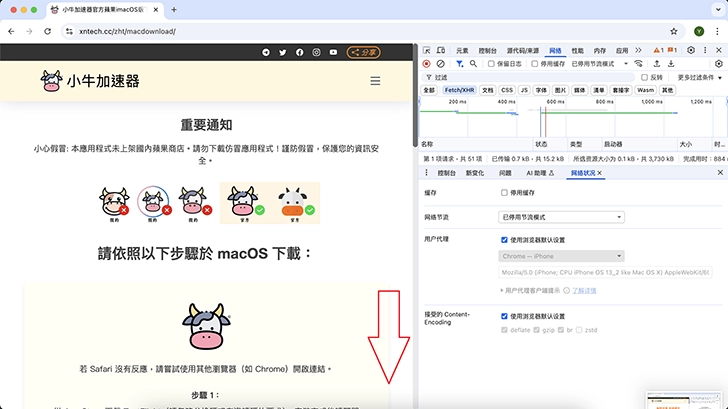This screenshot has height=409, width=728.
Task: Open the Chrome — iPhone user agent dropdown
Action: 561,256
